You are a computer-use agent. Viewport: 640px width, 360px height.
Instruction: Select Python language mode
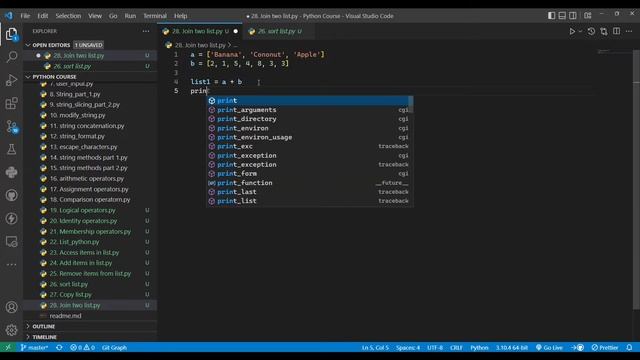click(479, 347)
